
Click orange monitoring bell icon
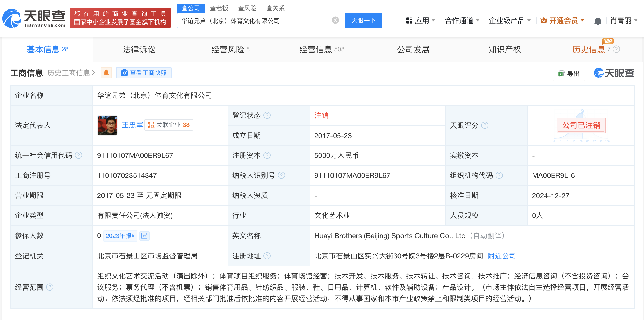pyautogui.click(x=106, y=73)
